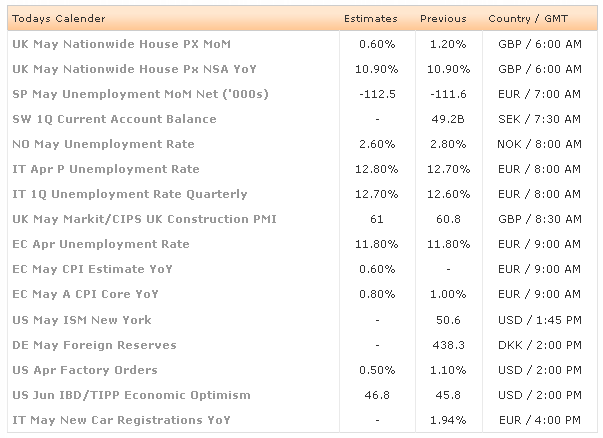
Task: Select the Previous column header
Action: 443,19
